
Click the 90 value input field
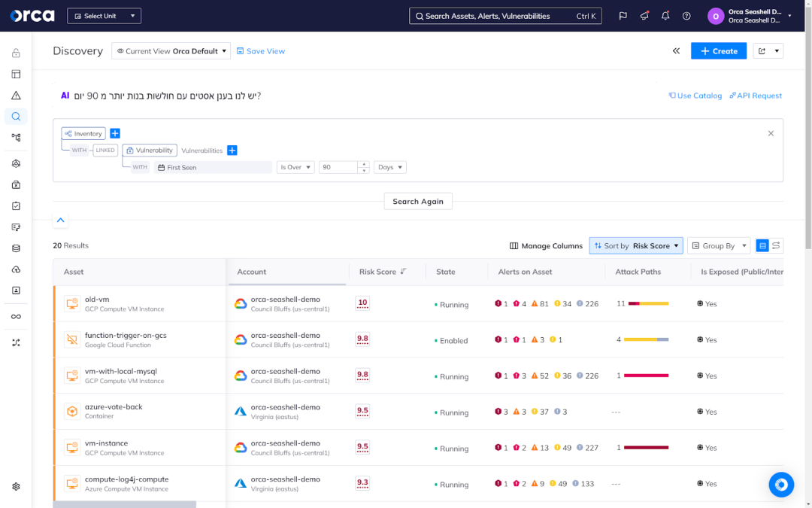click(338, 167)
